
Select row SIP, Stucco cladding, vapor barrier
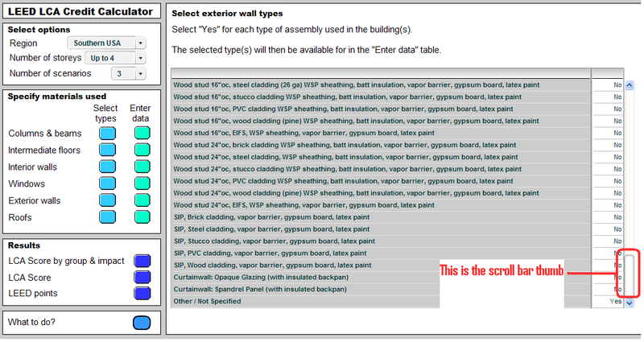pyautogui.click(x=381, y=241)
